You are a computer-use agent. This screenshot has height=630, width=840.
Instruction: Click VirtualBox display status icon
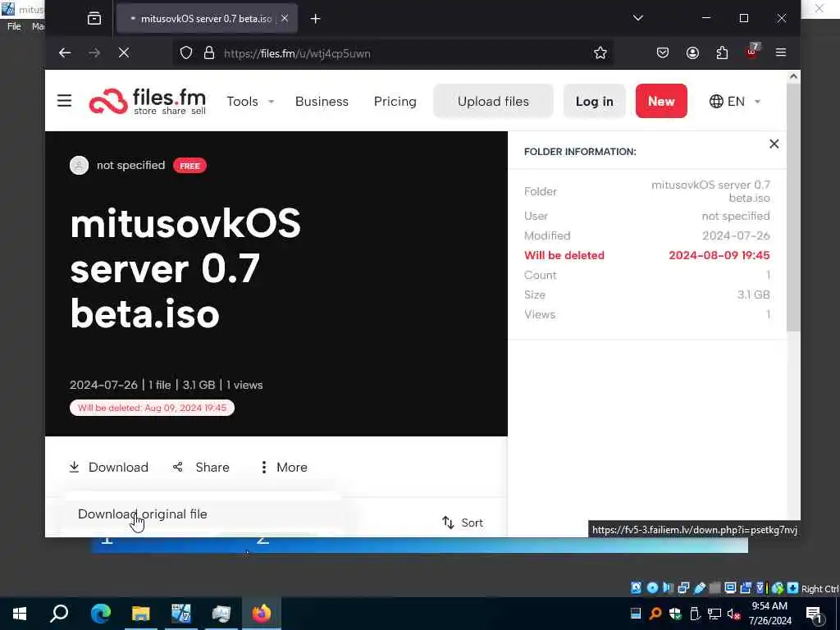[730, 587]
